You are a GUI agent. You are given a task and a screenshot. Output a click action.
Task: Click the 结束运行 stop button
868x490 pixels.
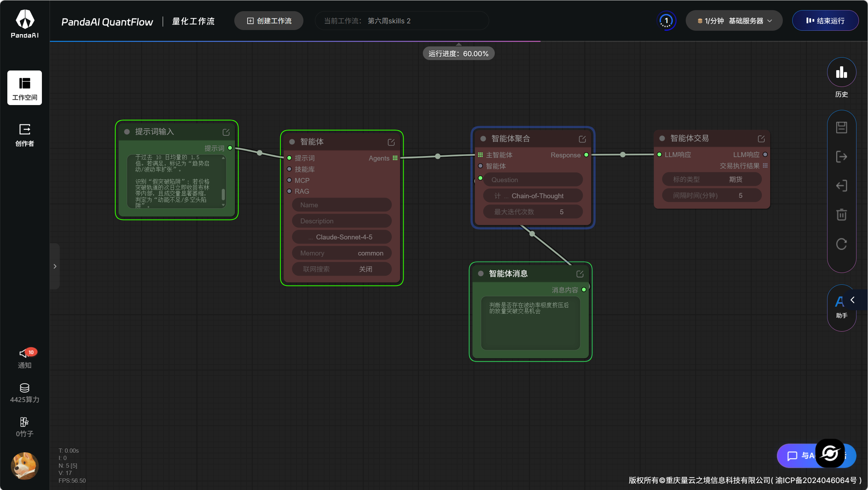tap(825, 20)
